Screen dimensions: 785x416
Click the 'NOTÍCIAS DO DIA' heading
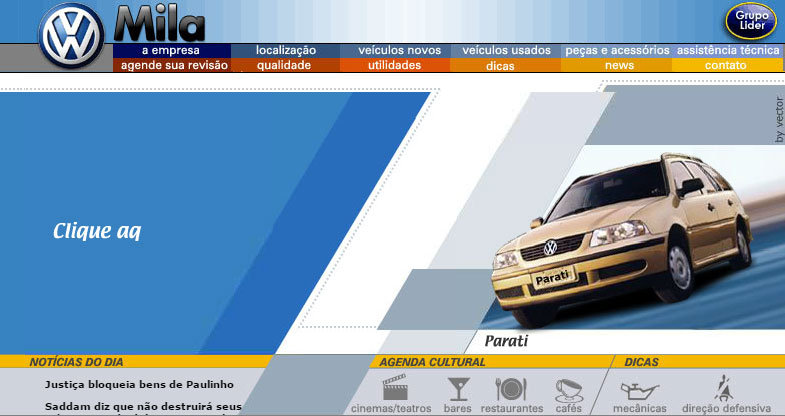(76, 362)
